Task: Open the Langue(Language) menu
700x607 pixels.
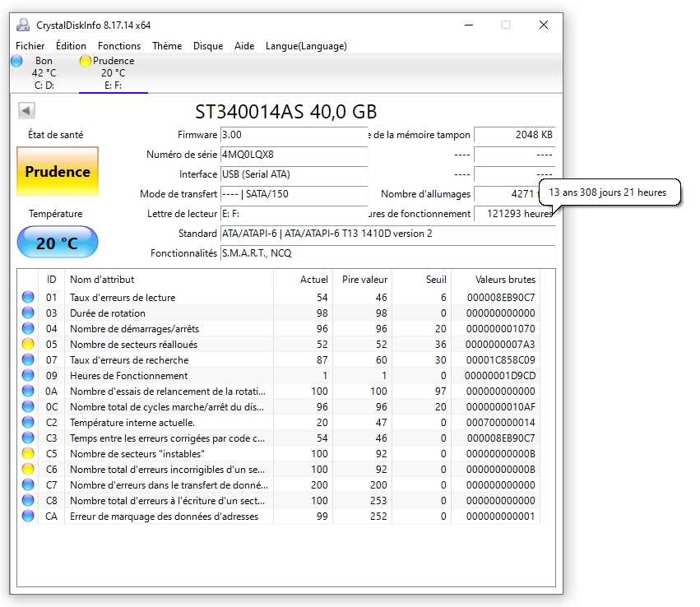Action: (x=306, y=46)
